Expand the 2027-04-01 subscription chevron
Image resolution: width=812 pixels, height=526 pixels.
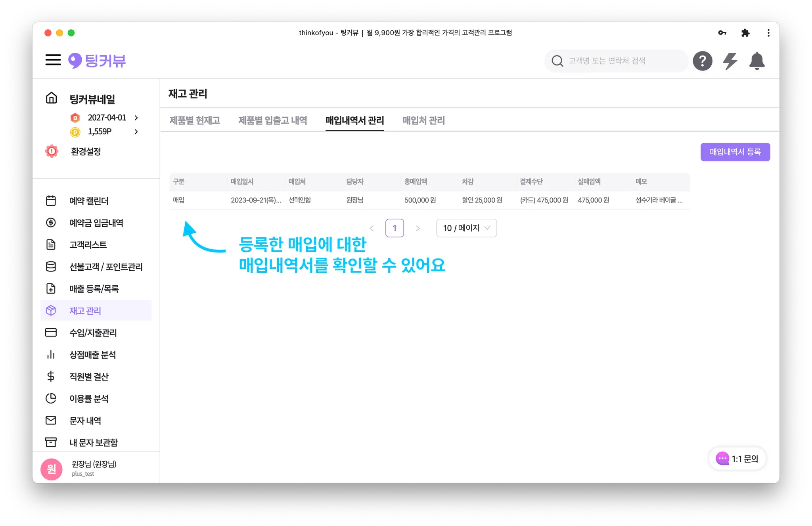[136, 118]
